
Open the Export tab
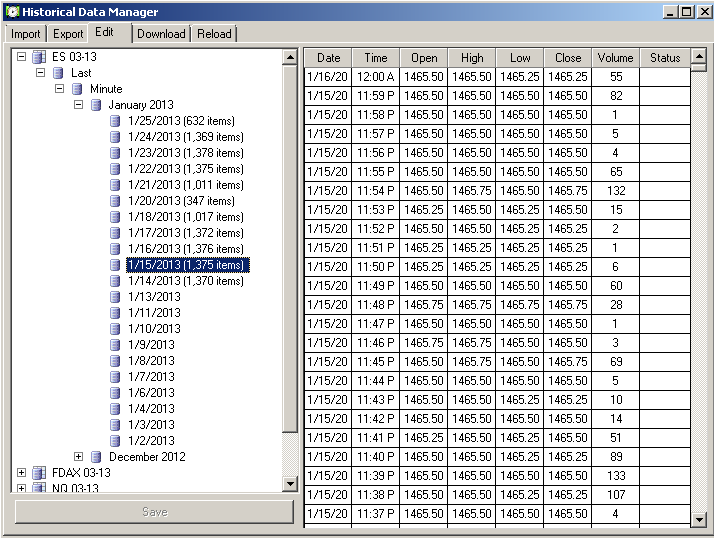point(68,34)
